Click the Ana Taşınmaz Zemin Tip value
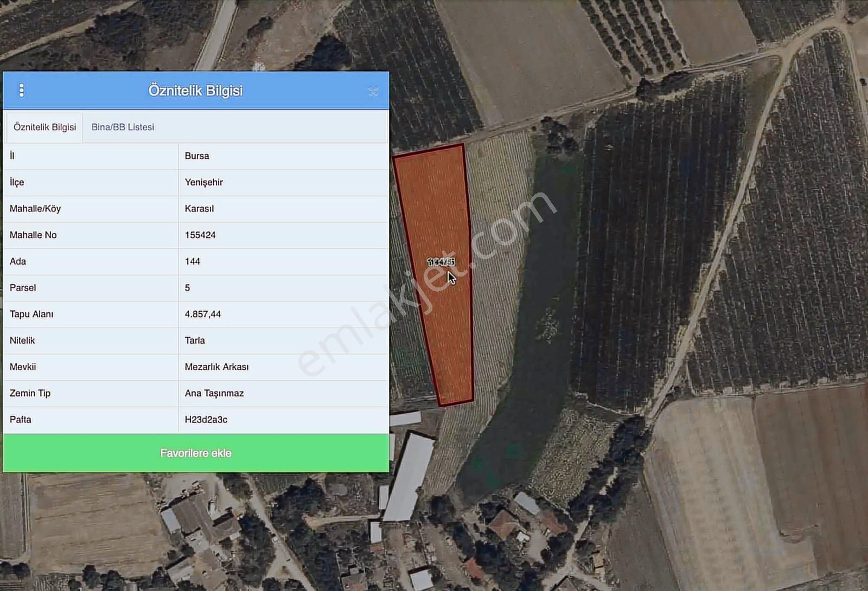Image resolution: width=868 pixels, height=591 pixels. (214, 394)
